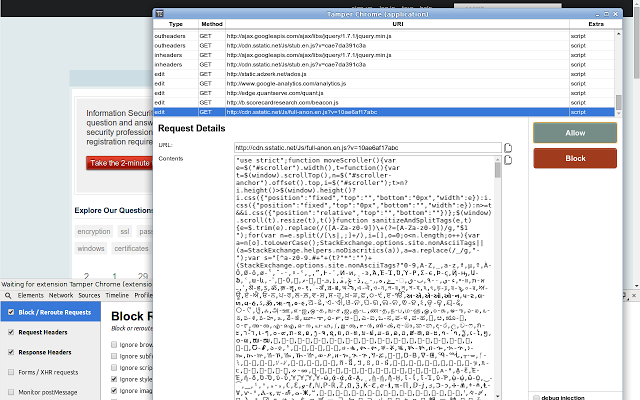640x400 pixels.
Task: Click the Contents box scrollbar thumb
Action: [498, 170]
